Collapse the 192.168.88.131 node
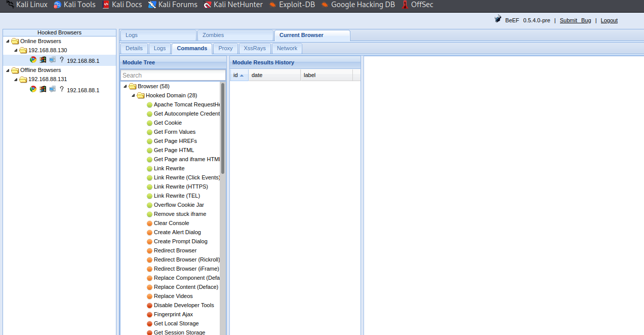The height and width of the screenshot is (335, 644). [16, 79]
